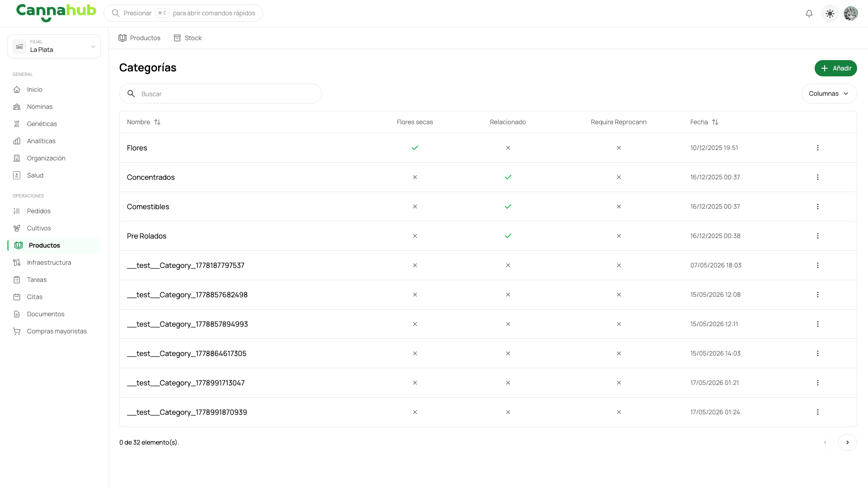Open the user avatar menu
This screenshot has width=868, height=488.
(850, 14)
